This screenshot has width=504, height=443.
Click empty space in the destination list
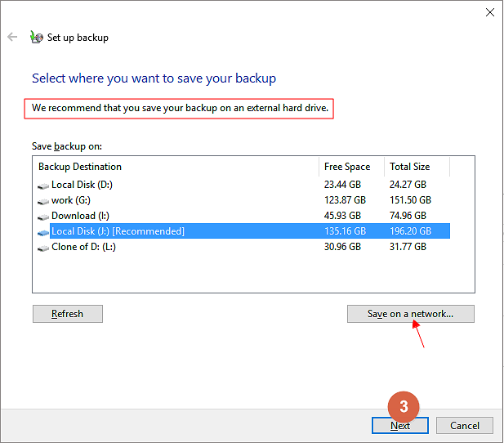coord(245,274)
